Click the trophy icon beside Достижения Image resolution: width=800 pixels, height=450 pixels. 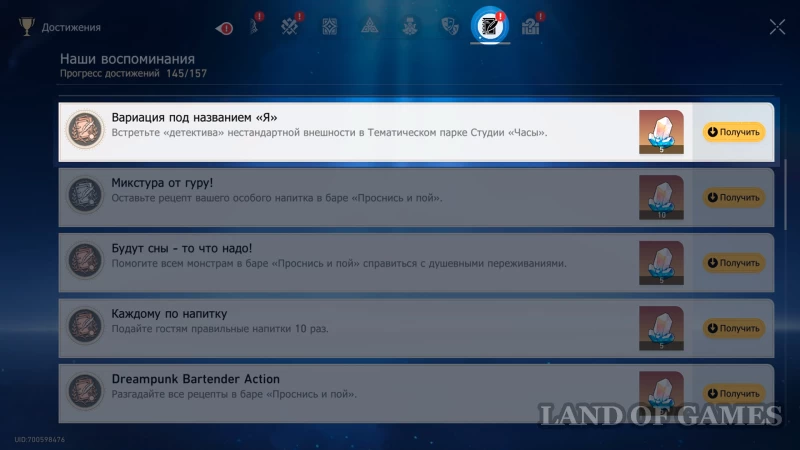tap(26, 27)
